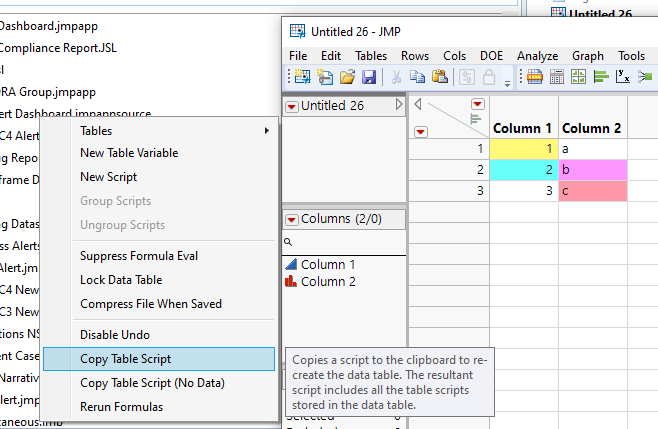This screenshot has height=429, width=658.
Task: Collapse side panels with the left-pointing triangle
Action: (x=418, y=104)
